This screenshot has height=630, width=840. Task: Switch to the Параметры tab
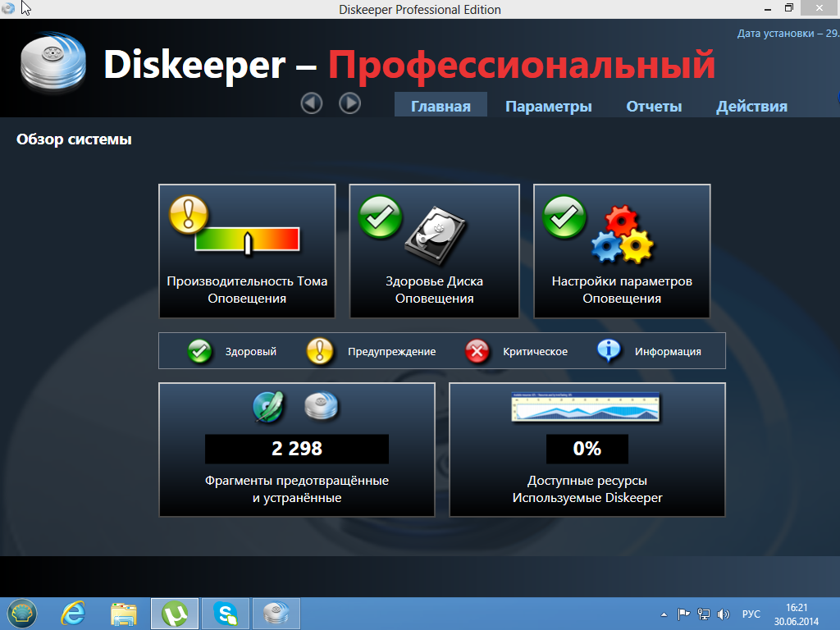coord(549,106)
